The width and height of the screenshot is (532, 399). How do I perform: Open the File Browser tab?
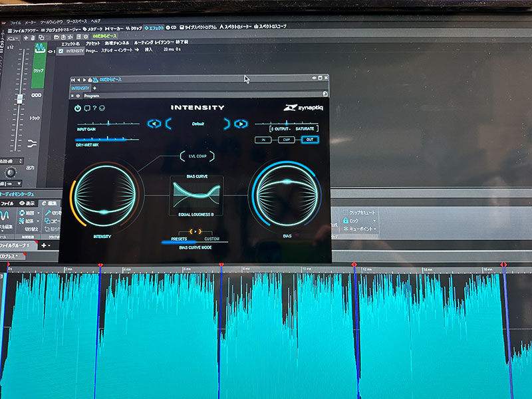(23, 31)
